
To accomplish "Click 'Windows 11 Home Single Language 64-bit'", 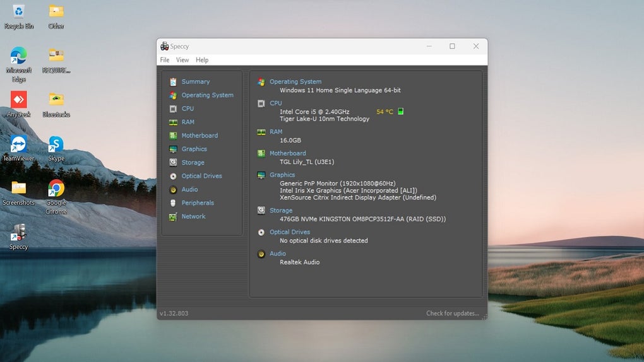I will tap(340, 90).
